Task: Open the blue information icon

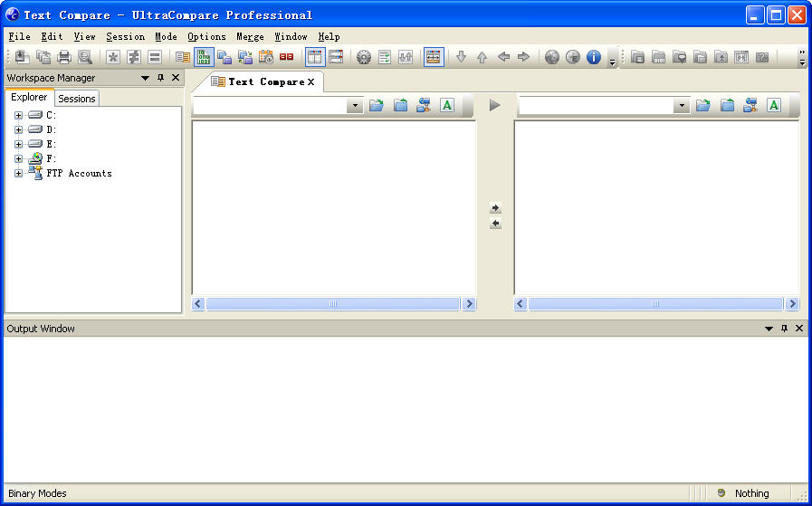Action: pyautogui.click(x=594, y=57)
